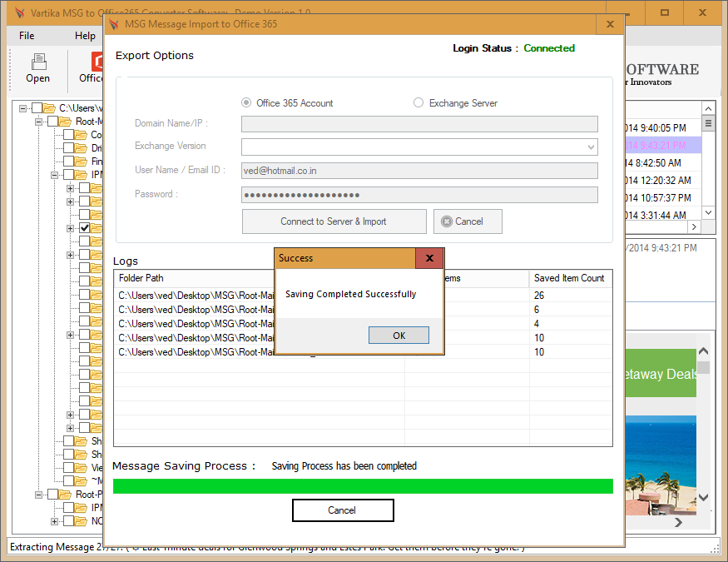Select the Exchange Server radio option

418,102
